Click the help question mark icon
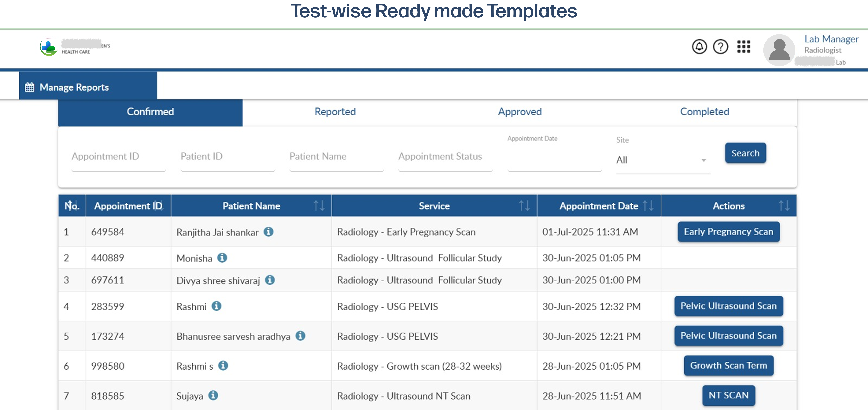Viewport: 868px width, 419px height. click(720, 47)
